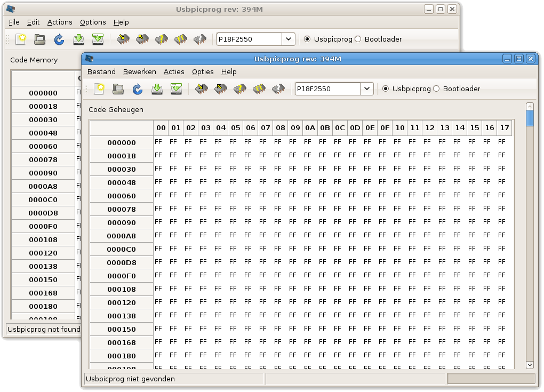This screenshot has height=392, width=544.
Task: Click app icon in Dutch window title bar
Action: tap(89, 59)
